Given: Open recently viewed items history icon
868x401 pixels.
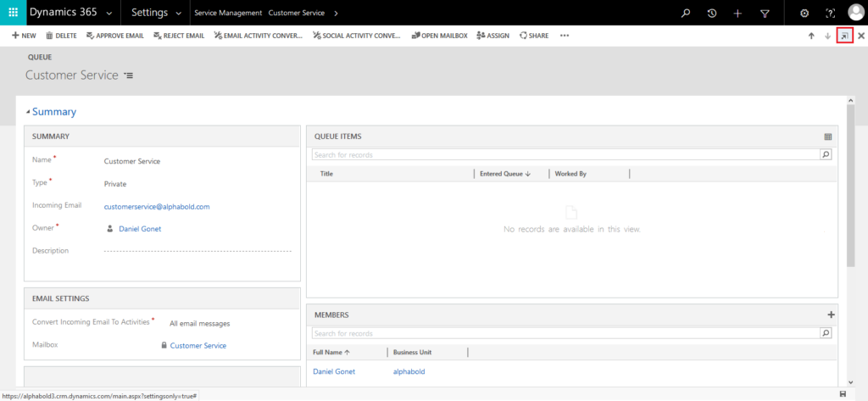Looking at the screenshot, I should 712,14.
